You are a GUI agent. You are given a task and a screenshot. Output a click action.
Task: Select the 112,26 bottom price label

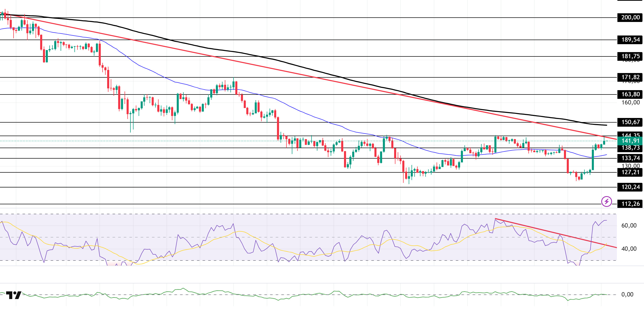630,204
